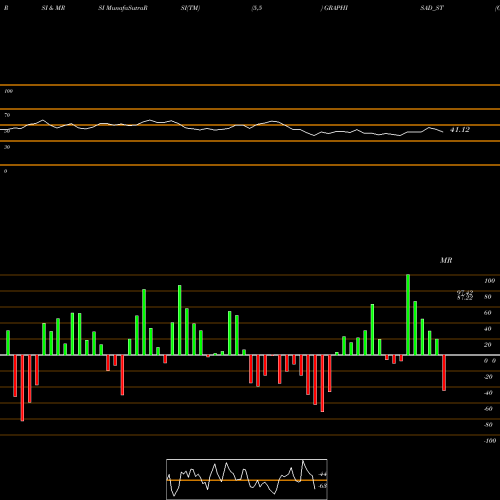
Task: Click the 'SI(TM)' header label
Action: click(x=190, y=8)
